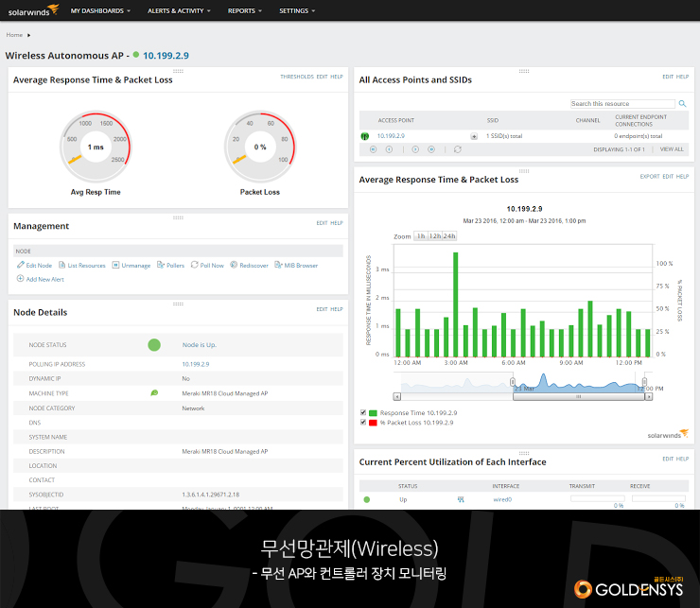Open My Dashboards dropdown menu
The height and width of the screenshot is (608, 700).
click(100, 10)
